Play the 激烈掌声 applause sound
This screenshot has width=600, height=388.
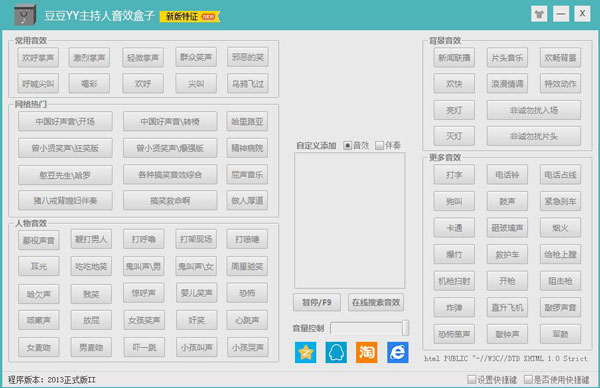(x=89, y=58)
